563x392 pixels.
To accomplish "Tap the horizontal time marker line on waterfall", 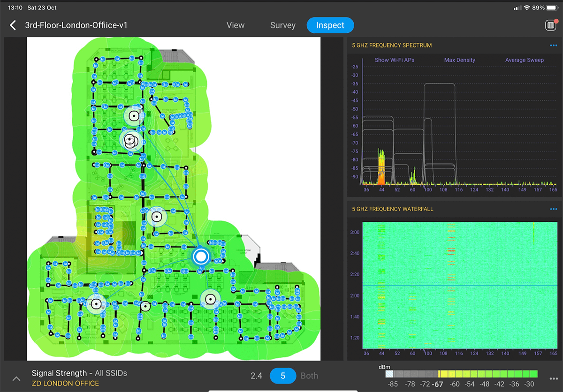I will pyautogui.click(x=450, y=286).
